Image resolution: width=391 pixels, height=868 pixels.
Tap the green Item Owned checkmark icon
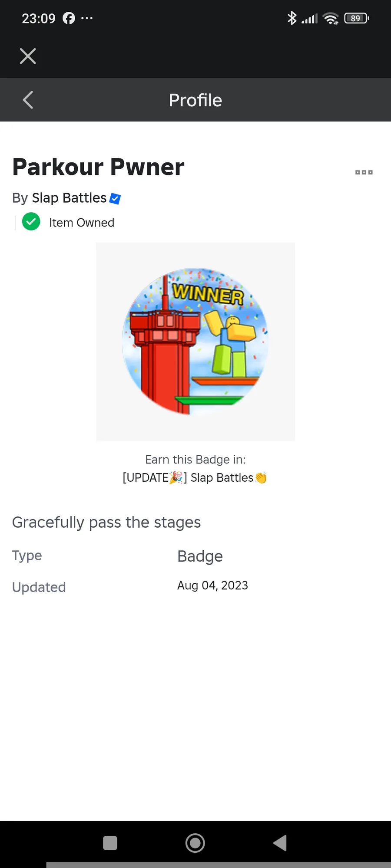[31, 222]
